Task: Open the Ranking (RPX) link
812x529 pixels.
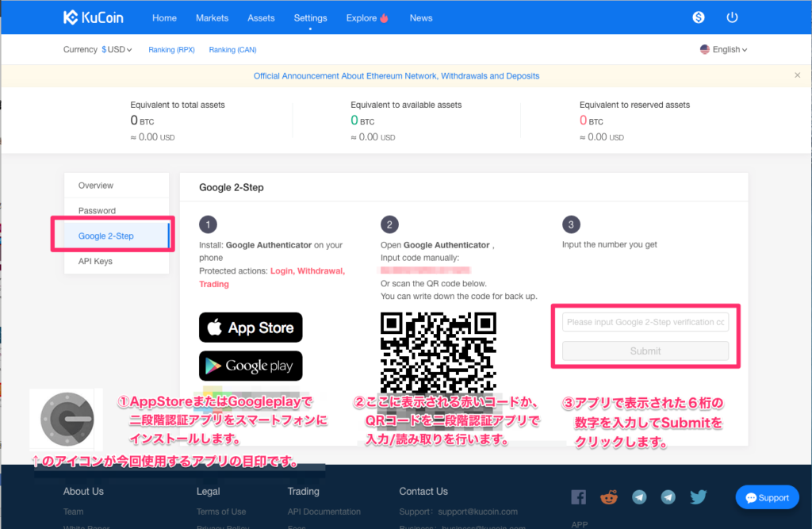Action: 171,50
